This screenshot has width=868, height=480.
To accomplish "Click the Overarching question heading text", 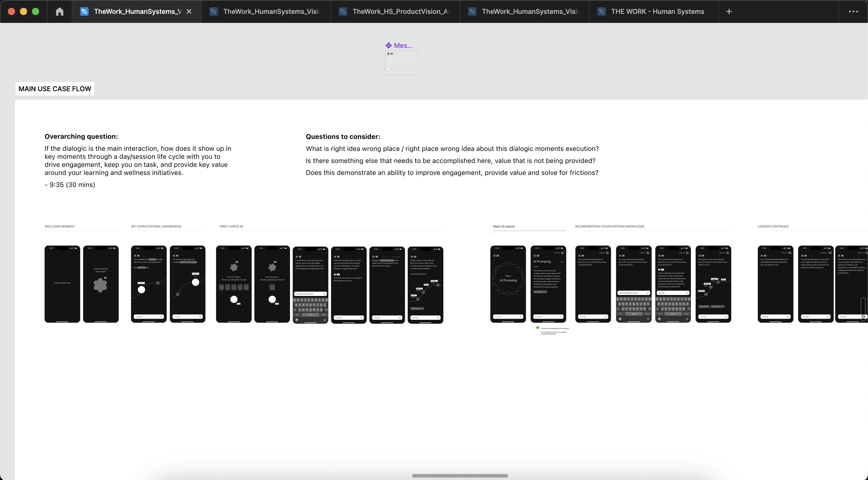I will 81,136.
